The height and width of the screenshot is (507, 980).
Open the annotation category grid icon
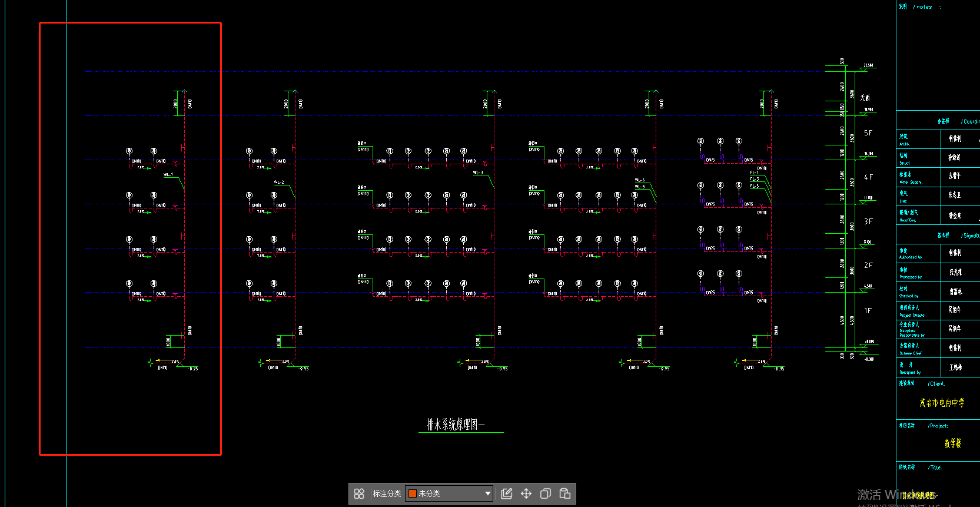pyautogui.click(x=359, y=493)
